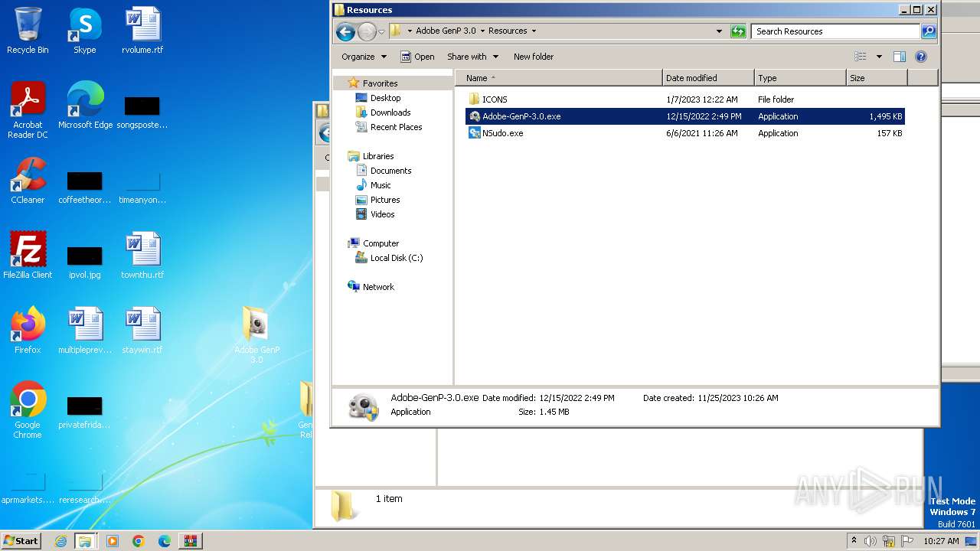This screenshot has width=980, height=551.
Task: Select townthu.rtf desktop file
Action: coord(142,256)
